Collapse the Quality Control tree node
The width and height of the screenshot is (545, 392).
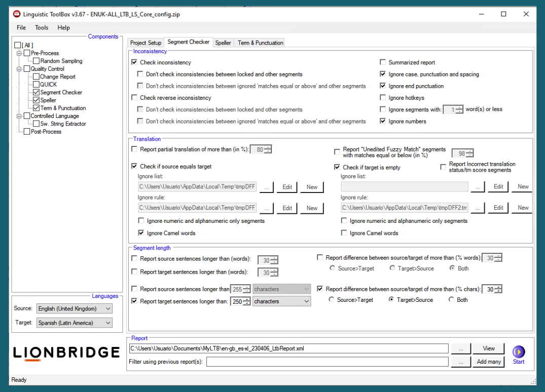click(x=20, y=68)
